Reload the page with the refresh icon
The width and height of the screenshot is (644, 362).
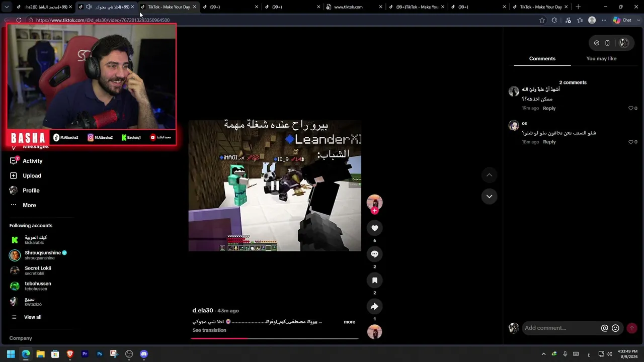[19, 20]
